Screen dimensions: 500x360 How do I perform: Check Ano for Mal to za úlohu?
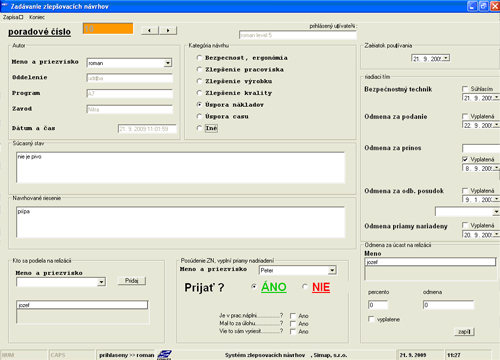tap(293, 324)
